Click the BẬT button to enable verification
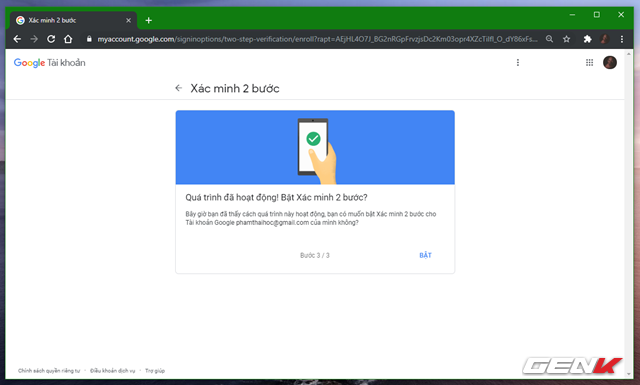The image size is (640, 385). (x=425, y=255)
